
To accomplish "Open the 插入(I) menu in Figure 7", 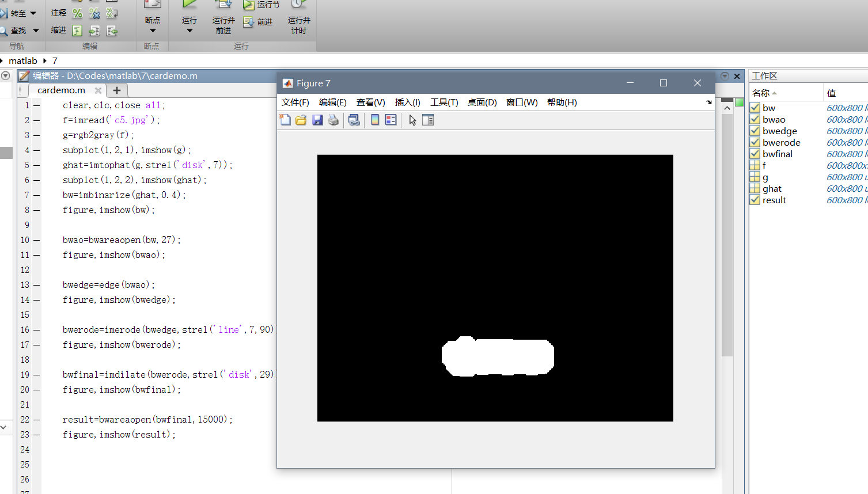I will (x=408, y=102).
